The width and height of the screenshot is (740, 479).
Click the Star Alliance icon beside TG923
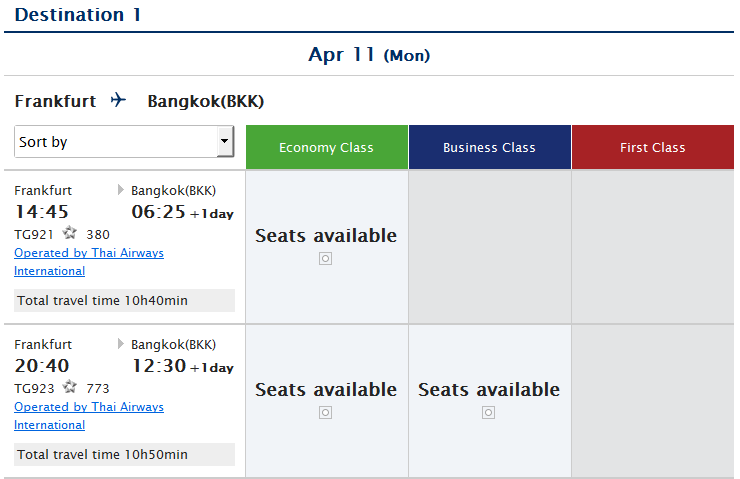[x=70, y=388]
